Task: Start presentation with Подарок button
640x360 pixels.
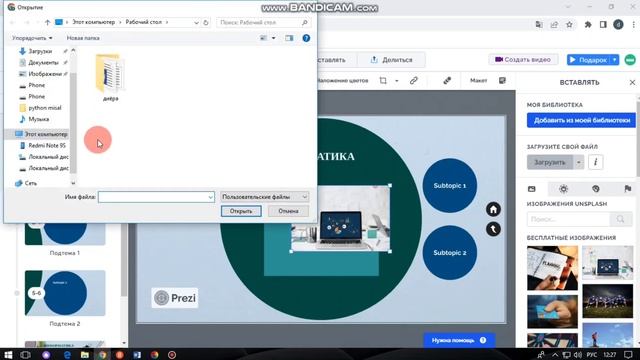Action: point(588,60)
